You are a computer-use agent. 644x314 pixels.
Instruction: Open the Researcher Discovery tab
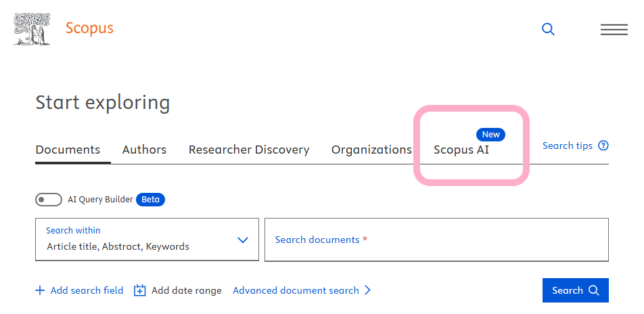pos(248,150)
